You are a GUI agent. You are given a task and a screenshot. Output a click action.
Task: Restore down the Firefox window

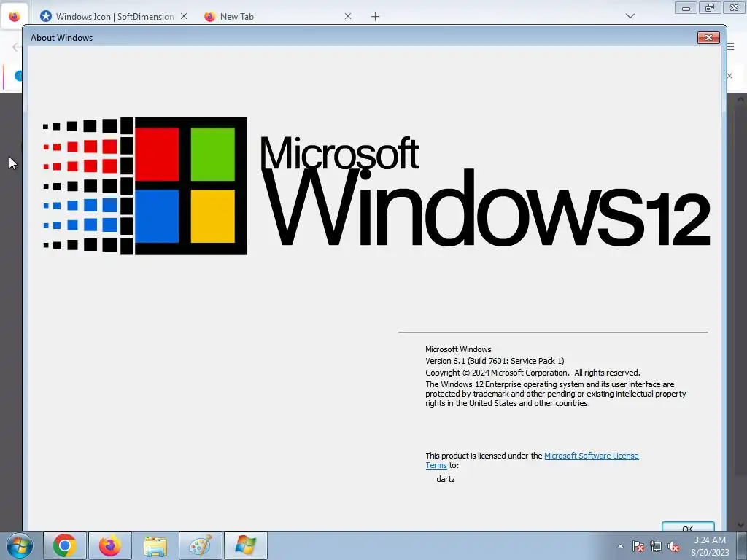click(x=710, y=8)
